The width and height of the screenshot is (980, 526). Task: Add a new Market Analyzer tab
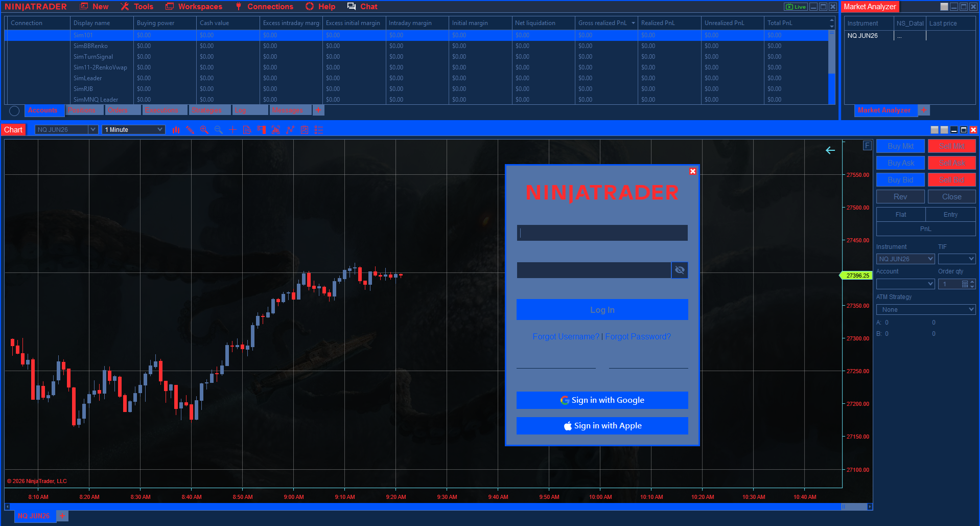click(924, 110)
